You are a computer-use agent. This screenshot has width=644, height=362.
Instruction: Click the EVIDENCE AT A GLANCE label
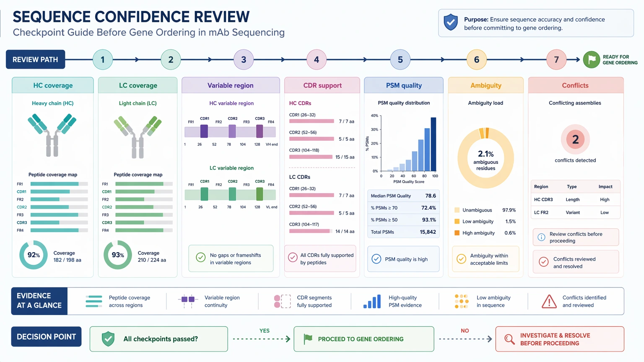click(x=39, y=301)
